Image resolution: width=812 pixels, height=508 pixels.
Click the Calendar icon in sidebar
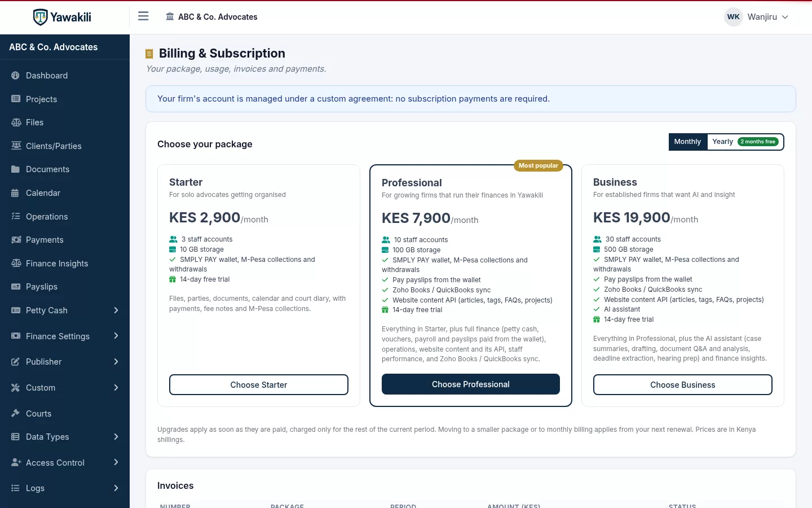point(15,193)
